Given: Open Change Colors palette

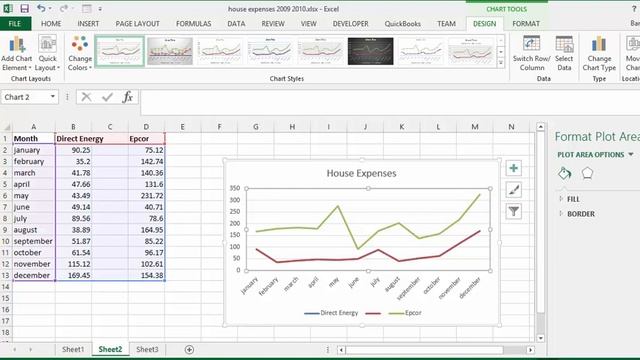Looking at the screenshot, I should [x=80, y=53].
